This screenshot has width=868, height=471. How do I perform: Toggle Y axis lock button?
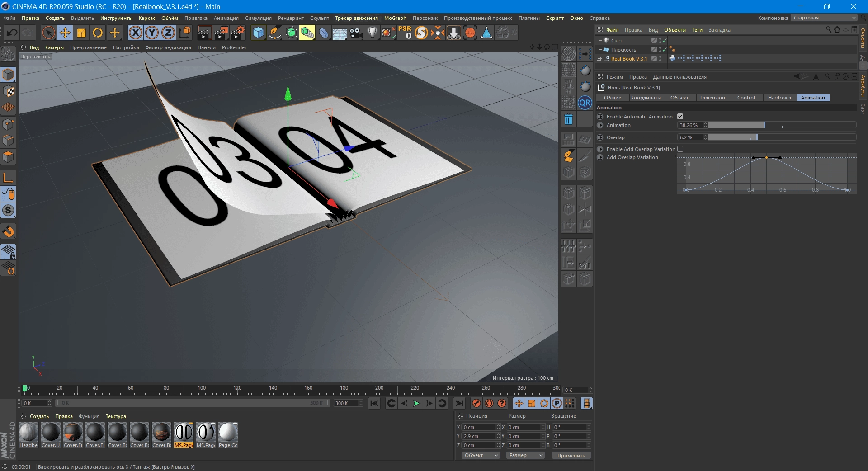click(152, 33)
